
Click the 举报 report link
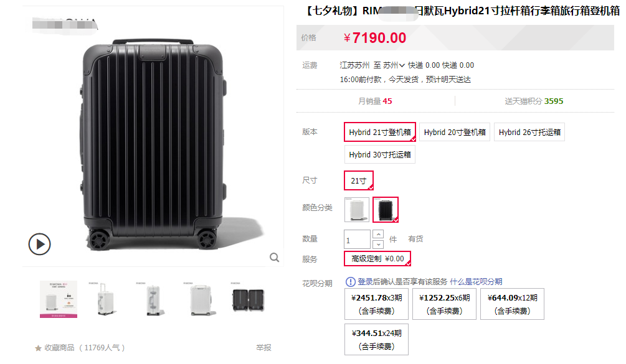click(x=263, y=348)
